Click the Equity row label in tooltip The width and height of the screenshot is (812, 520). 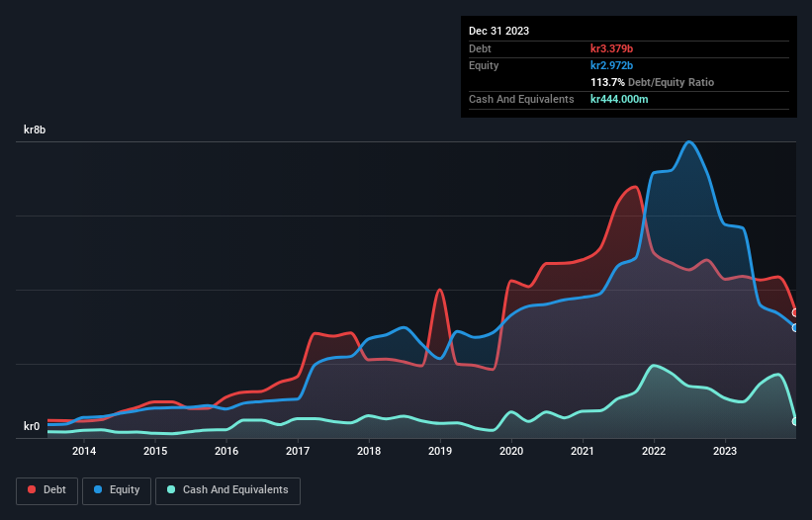pos(484,65)
